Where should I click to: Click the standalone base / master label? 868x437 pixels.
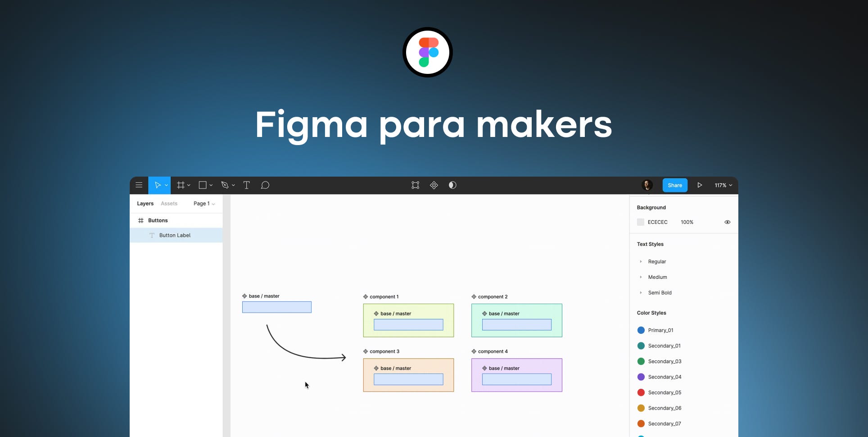pyautogui.click(x=264, y=296)
